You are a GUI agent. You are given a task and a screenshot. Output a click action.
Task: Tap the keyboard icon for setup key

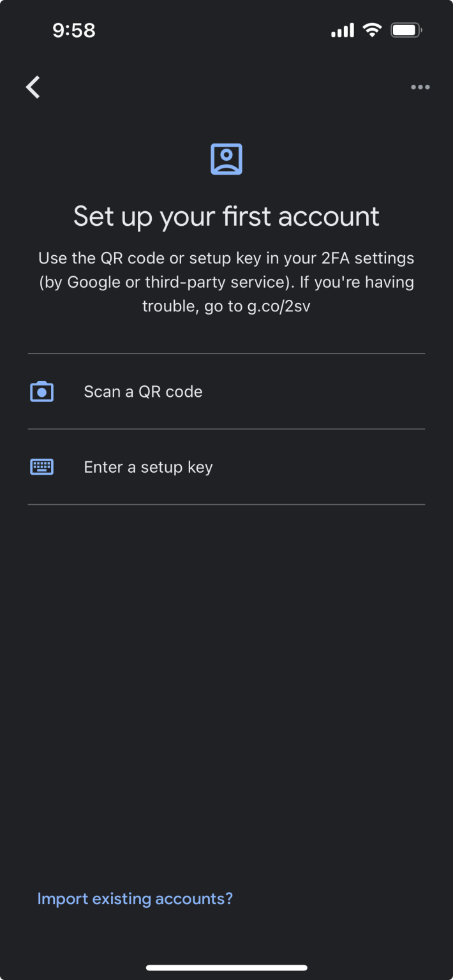pos(42,467)
